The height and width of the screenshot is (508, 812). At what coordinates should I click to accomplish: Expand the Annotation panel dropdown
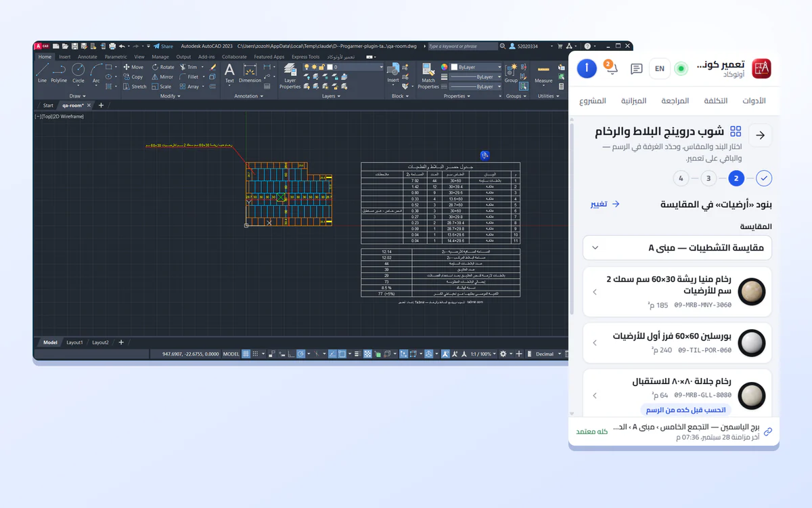tap(250, 96)
